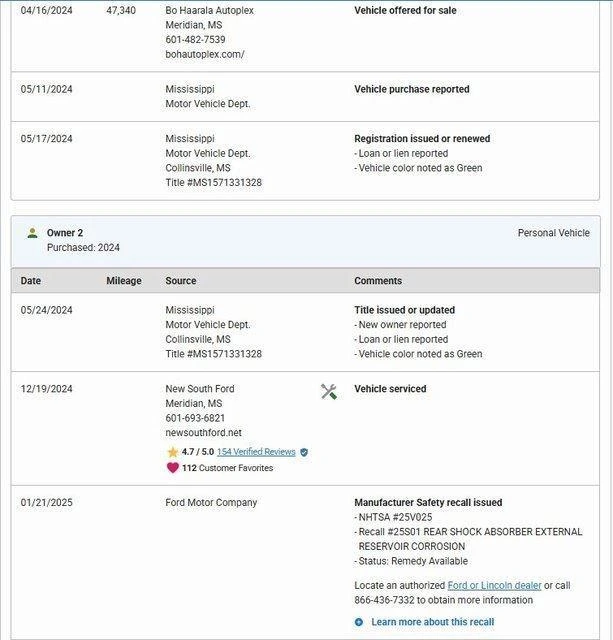Image resolution: width=613 pixels, height=640 pixels.
Task: Click the wrench service icon
Action: [x=328, y=392]
